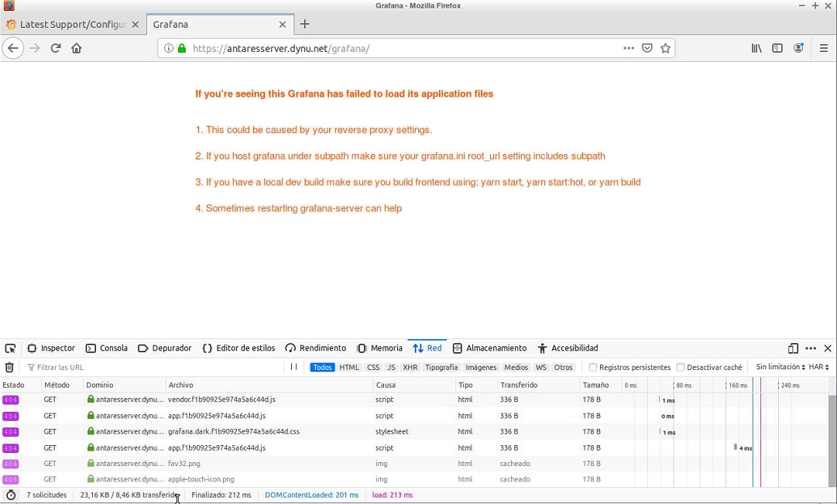Close the developer tools panel
Image resolution: width=837 pixels, height=504 pixels.
pos(828,348)
